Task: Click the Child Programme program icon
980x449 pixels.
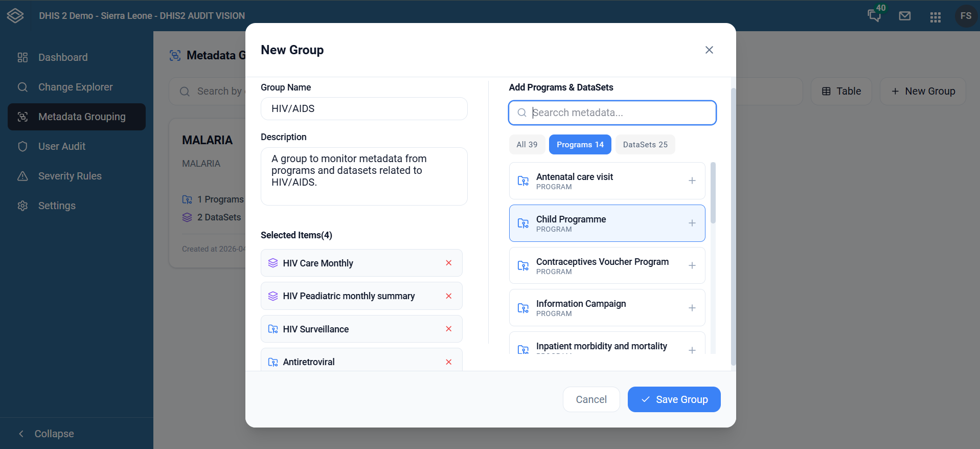Action: (x=523, y=223)
